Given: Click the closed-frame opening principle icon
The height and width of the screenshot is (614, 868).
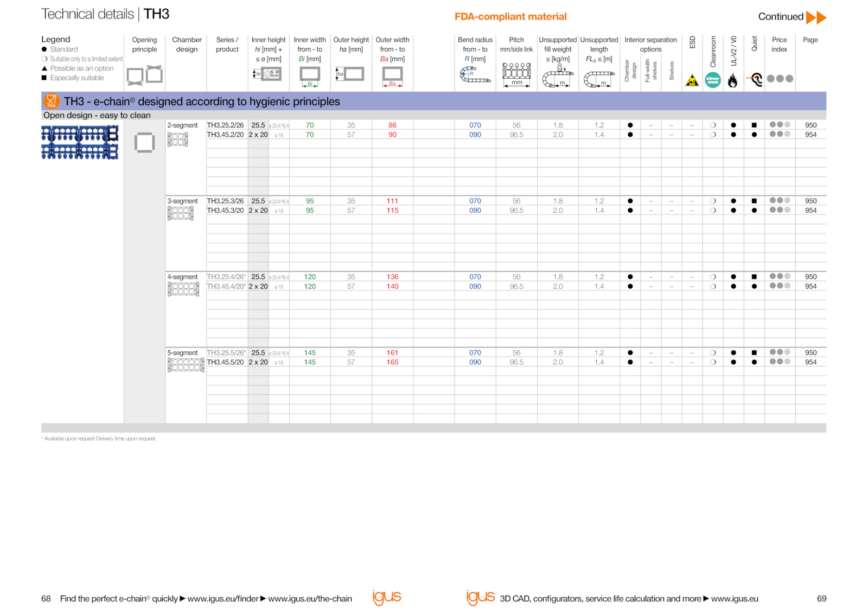Looking at the screenshot, I should click(144, 143).
